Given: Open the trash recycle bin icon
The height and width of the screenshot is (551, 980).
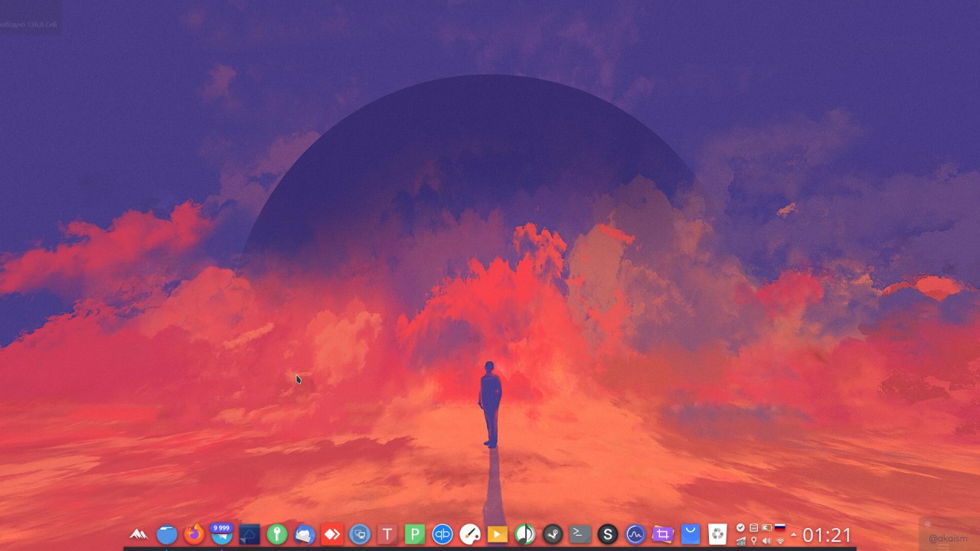Looking at the screenshot, I should 717,534.
